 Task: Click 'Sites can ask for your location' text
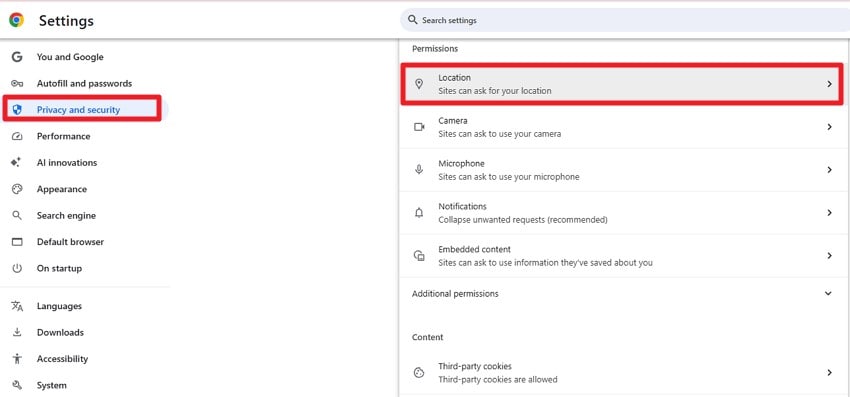[x=495, y=91]
